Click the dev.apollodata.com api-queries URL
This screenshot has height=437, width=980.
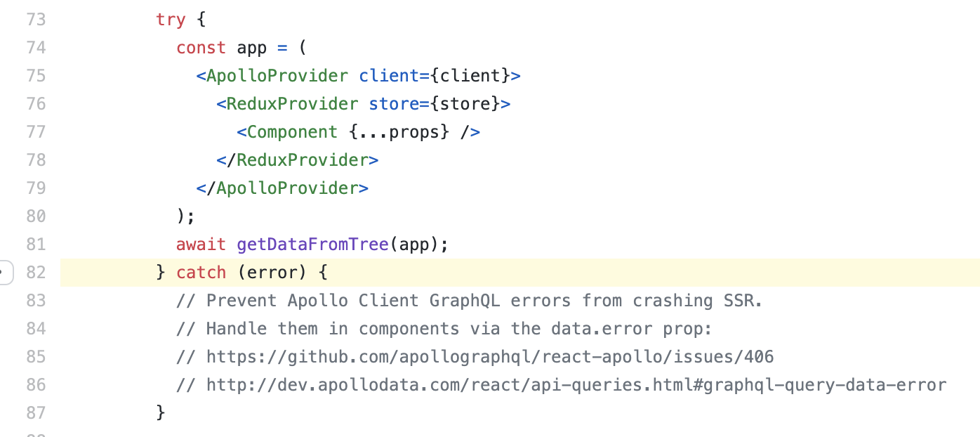click(576, 385)
